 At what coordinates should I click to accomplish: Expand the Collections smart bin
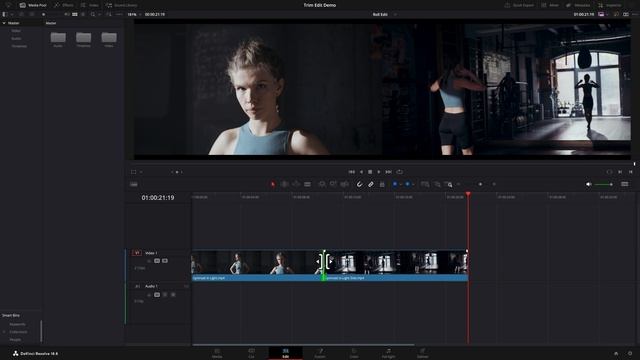(x=4, y=332)
